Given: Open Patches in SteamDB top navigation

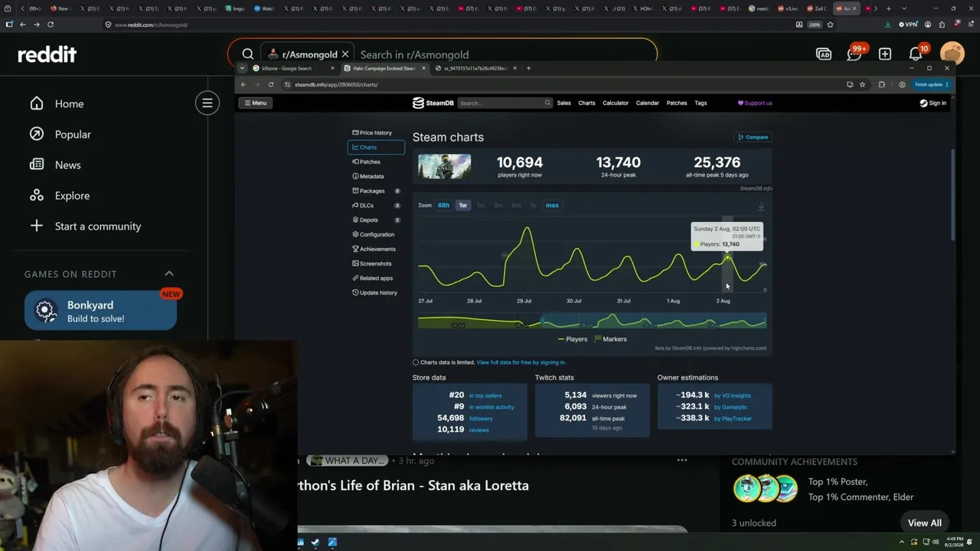Looking at the screenshot, I should 677,103.
